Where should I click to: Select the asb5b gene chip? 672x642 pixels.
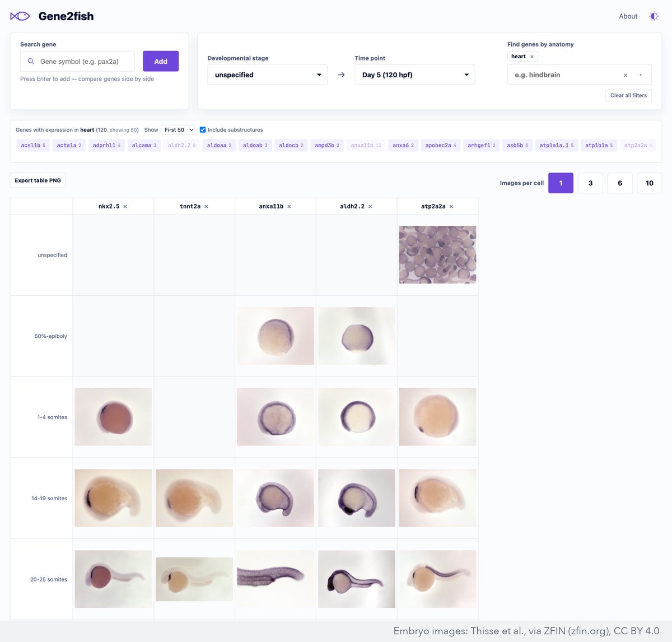517,146
